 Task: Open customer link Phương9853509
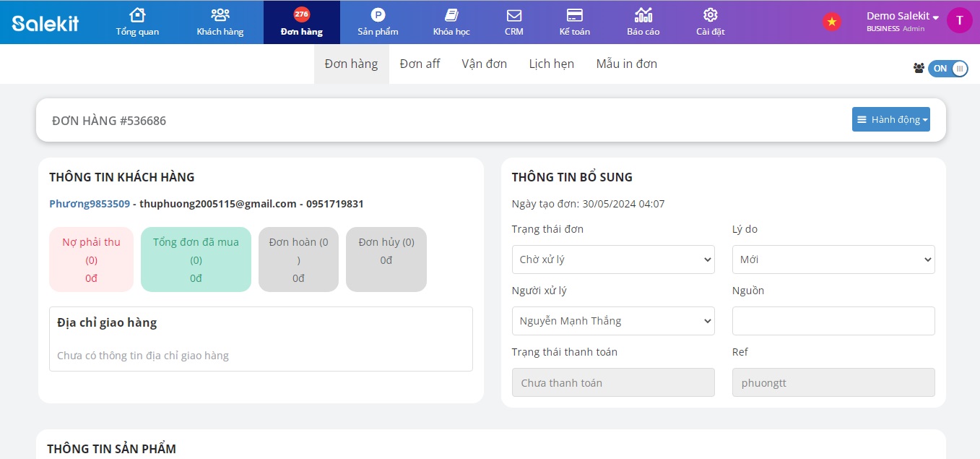[90, 204]
